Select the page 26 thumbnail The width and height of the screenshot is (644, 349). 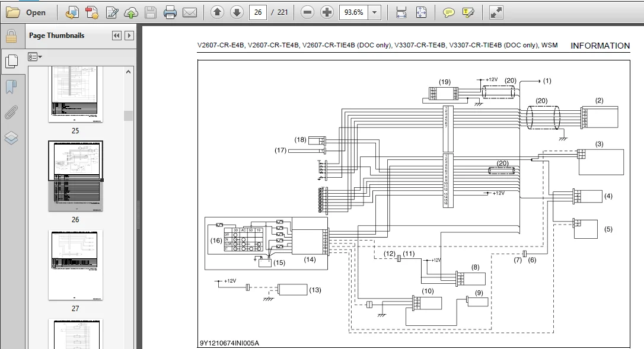pos(75,176)
